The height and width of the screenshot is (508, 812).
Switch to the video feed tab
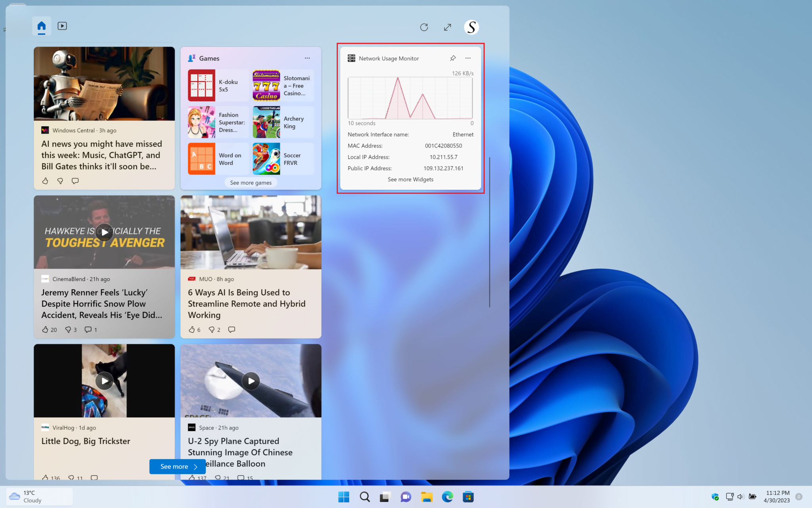tap(62, 25)
